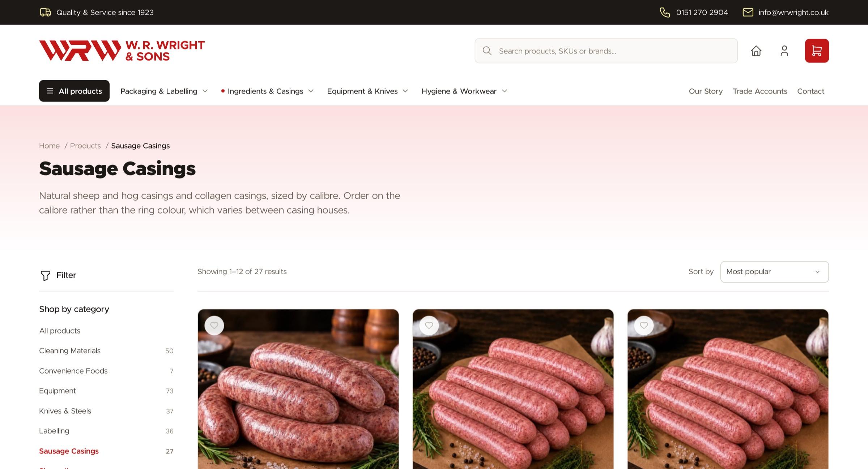Open the Most popular sort dropdown

774,272
